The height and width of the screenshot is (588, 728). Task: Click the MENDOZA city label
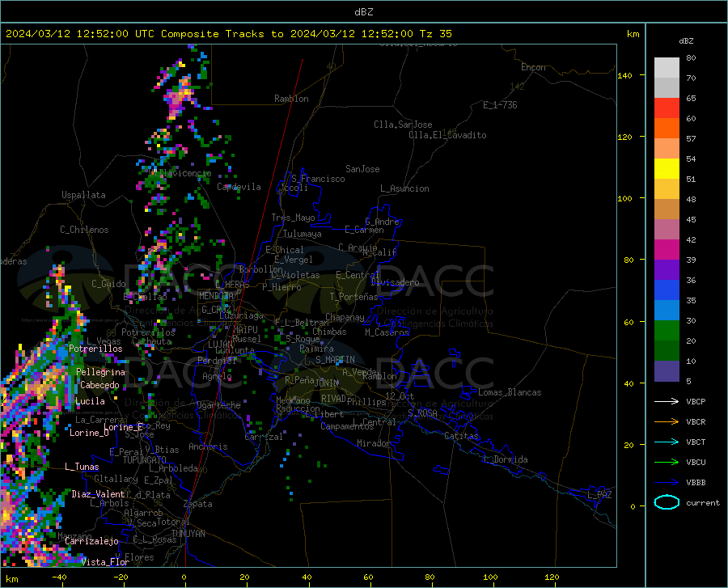(x=216, y=296)
